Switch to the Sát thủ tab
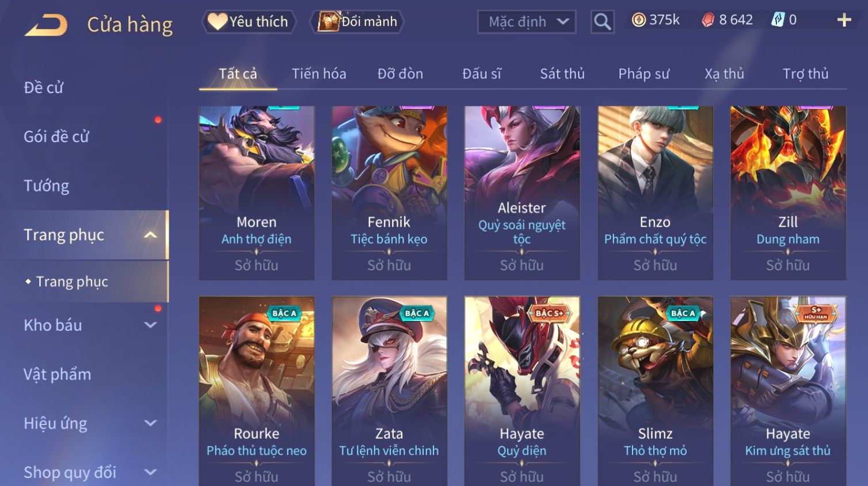The height and width of the screenshot is (486, 868). click(562, 74)
